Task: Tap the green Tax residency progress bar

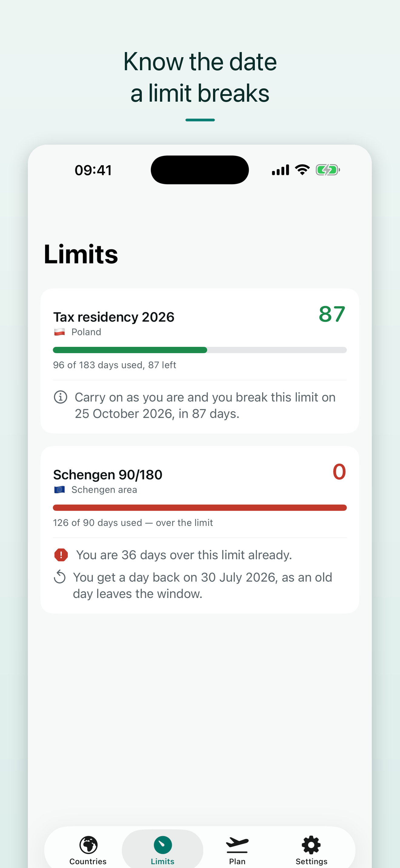Action: (x=200, y=350)
